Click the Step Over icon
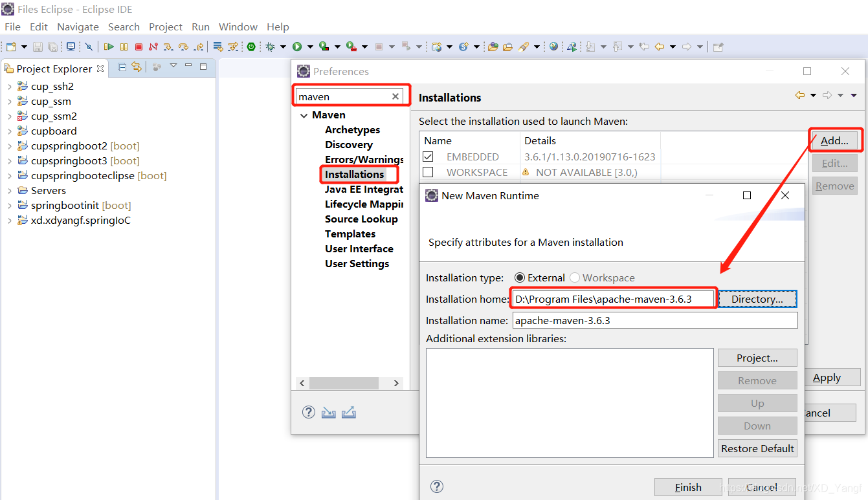 (x=183, y=47)
